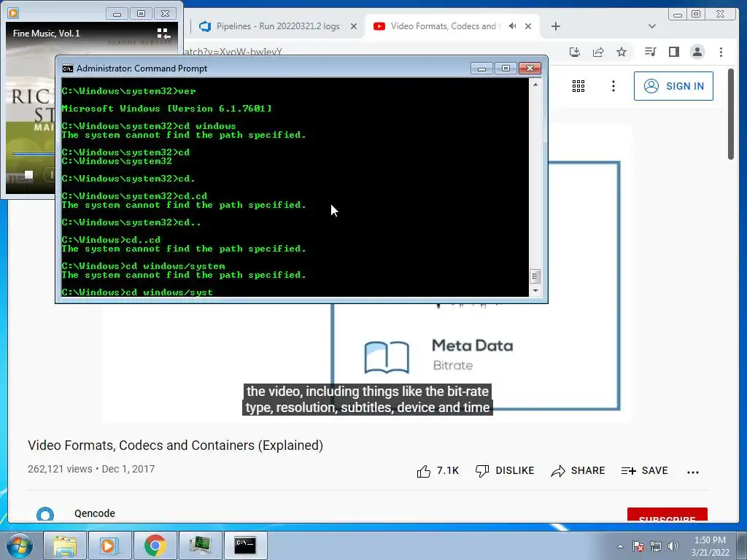
Task: Switch to the Pipelines Run 20220321.2 logs tab
Action: tap(278, 26)
